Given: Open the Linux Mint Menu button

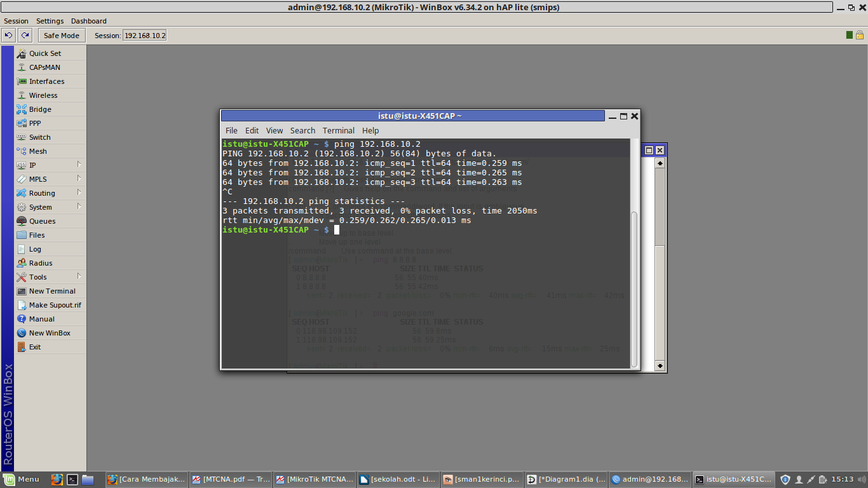Looking at the screenshot, I should click(22, 479).
